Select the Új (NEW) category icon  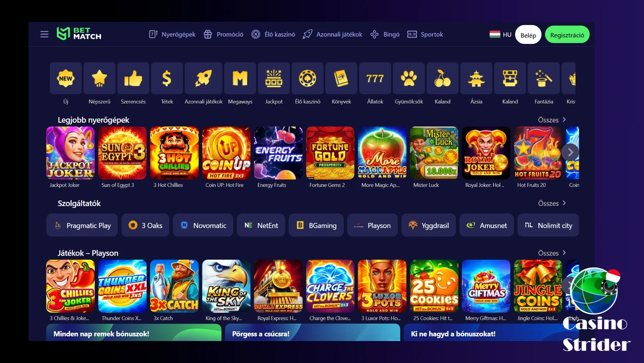click(66, 78)
